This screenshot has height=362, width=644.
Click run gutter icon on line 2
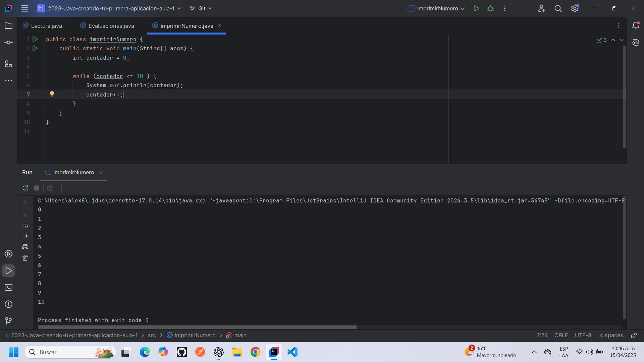[x=35, y=48]
